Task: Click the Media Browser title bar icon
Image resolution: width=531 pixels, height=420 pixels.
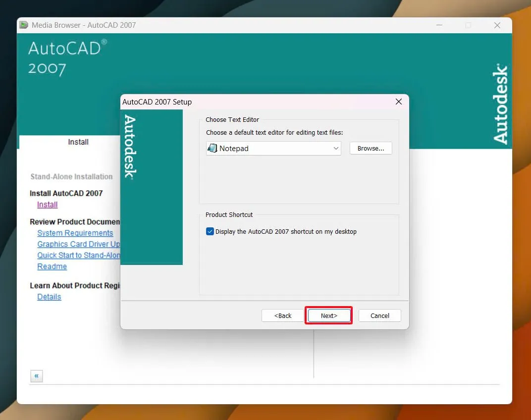Action: coord(24,25)
